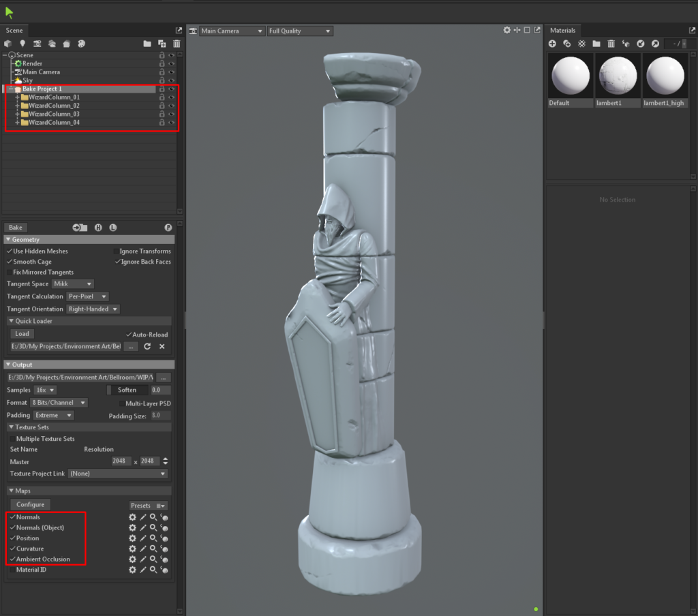
Task: Open settings gear for the Curvature map
Action: pos(132,549)
